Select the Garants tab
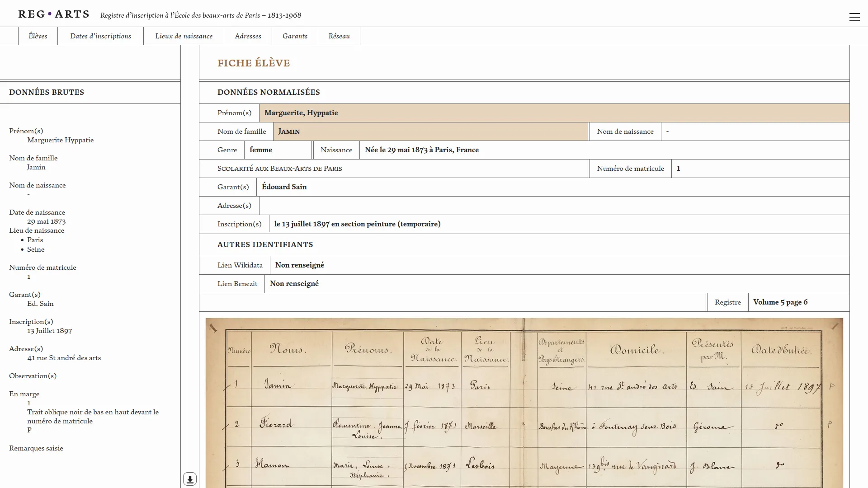Viewport: 868px width, 488px height. (x=295, y=36)
